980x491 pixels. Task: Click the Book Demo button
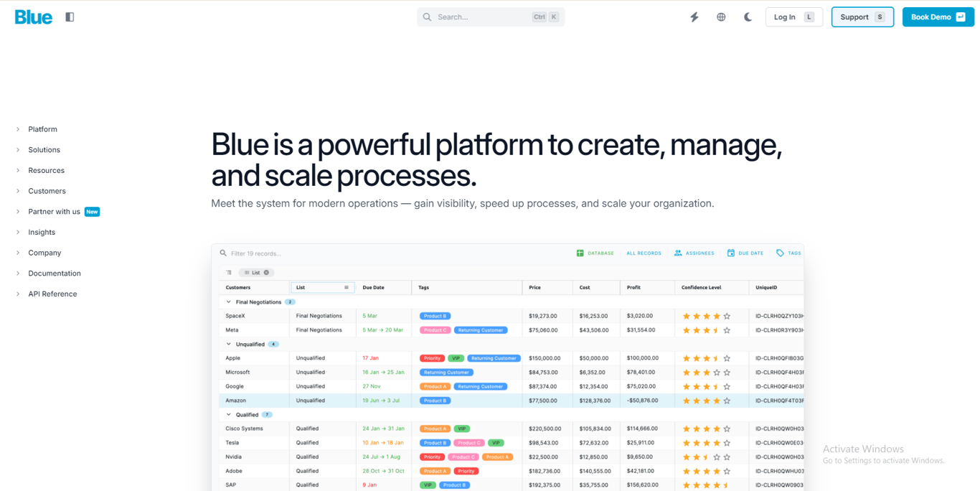(x=938, y=17)
